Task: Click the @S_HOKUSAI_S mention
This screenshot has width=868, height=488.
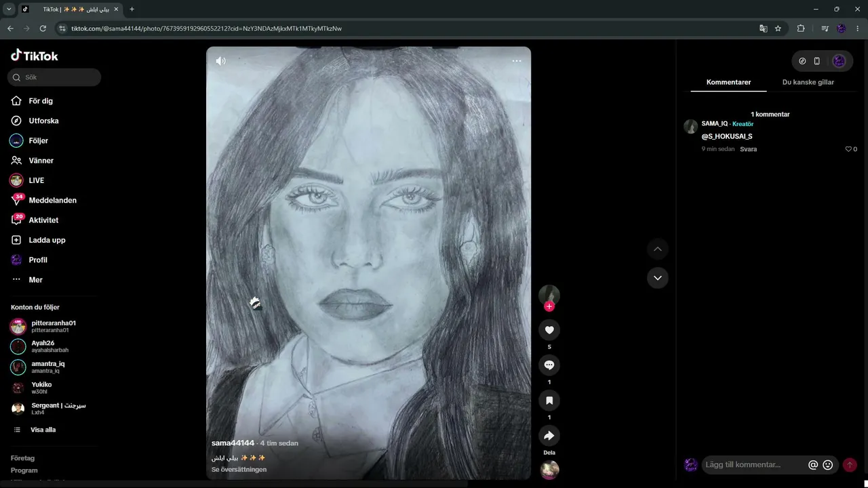Action: 727,136
